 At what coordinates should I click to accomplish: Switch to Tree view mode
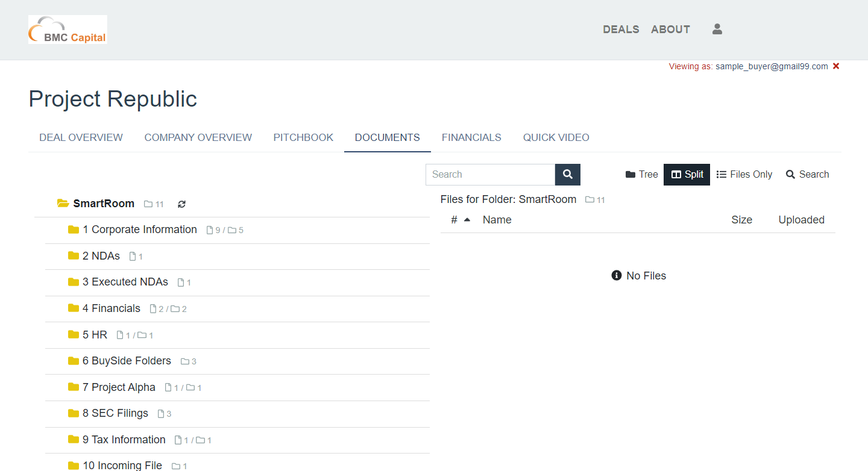tap(641, 175)
